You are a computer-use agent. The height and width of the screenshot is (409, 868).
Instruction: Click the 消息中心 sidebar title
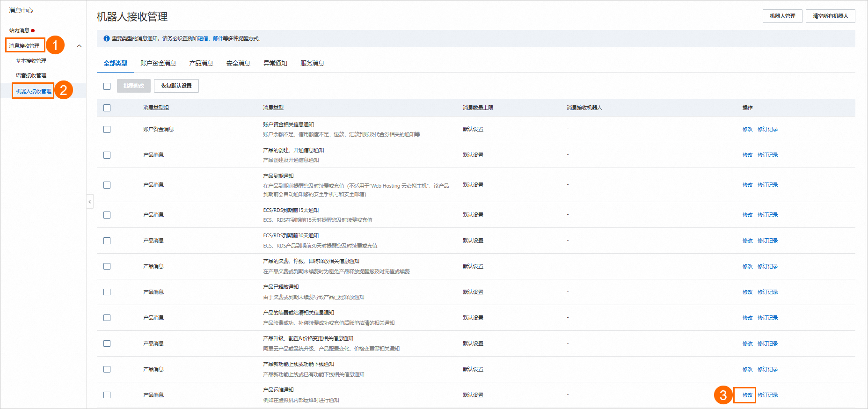21,10
